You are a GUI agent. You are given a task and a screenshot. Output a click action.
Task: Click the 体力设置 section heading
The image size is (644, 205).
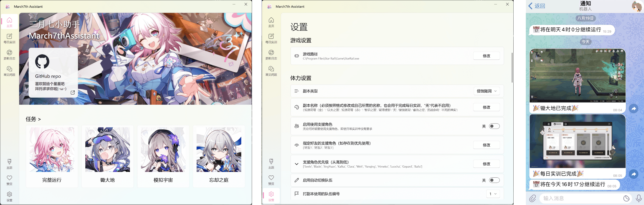[301, 78]
